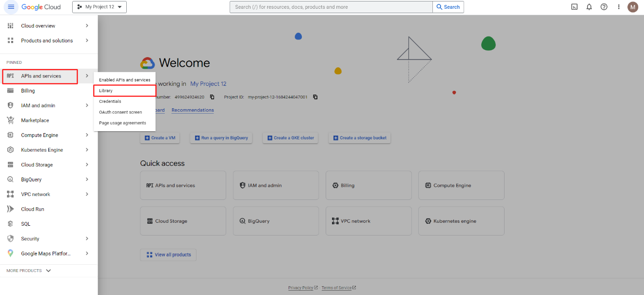Click the Security shield icon

pos(10,238)
